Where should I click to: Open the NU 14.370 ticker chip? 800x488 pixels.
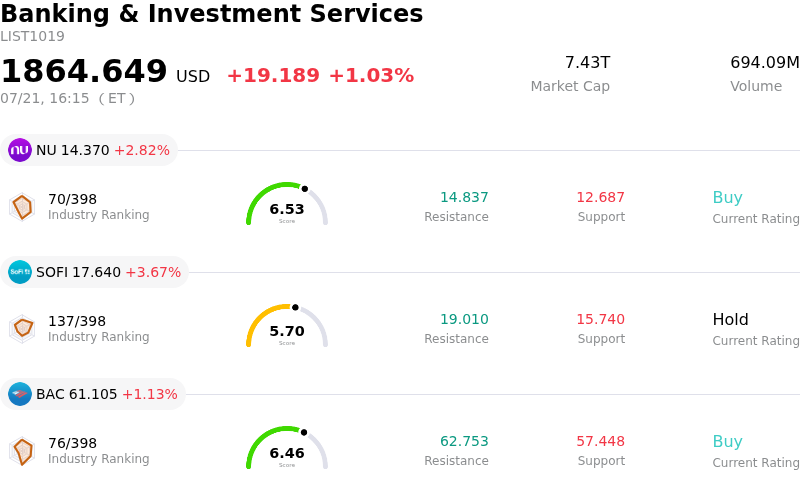click(x=89, y=150)
